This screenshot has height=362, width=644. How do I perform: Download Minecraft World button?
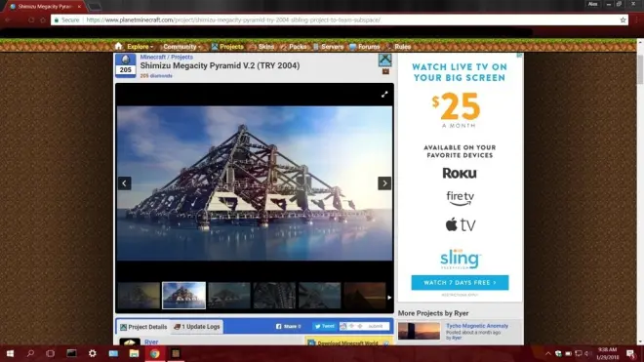[x=348, y=342]
